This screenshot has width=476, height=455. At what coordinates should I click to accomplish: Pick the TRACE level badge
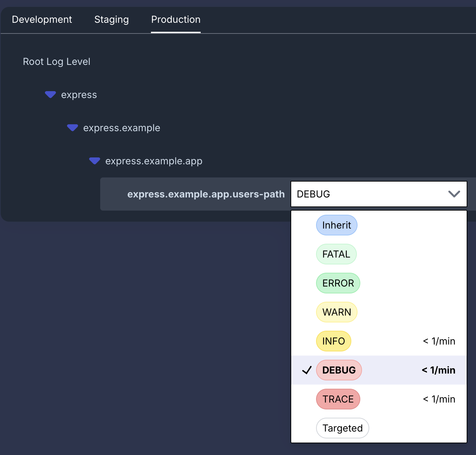tap(338, 399)
